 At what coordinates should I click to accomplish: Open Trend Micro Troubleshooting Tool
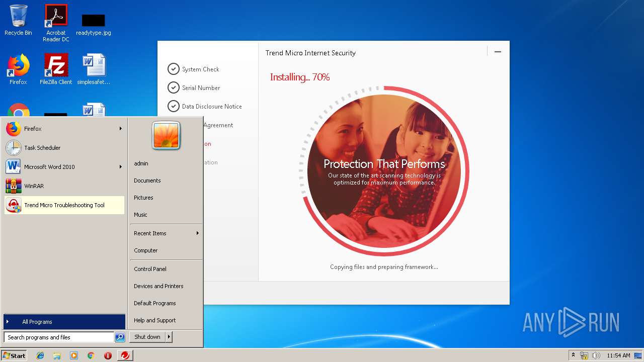pyautogui.click(x=64, y=205)
